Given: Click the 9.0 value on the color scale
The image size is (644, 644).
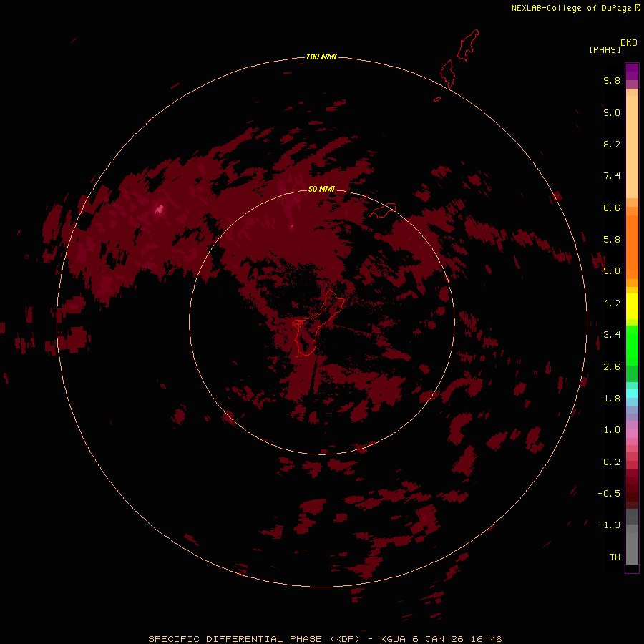Looking at the screenshot, I should point(612,112).
